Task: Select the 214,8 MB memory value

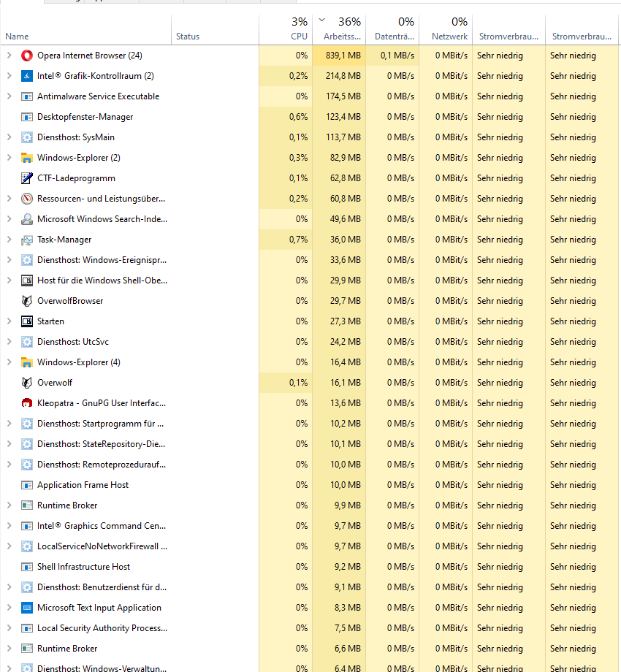Action: 343,76
